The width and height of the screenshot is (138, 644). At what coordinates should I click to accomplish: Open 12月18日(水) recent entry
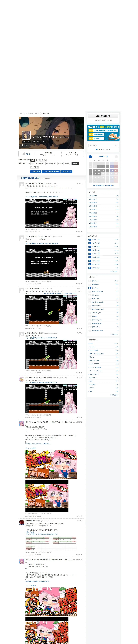[x=93, y=196]
